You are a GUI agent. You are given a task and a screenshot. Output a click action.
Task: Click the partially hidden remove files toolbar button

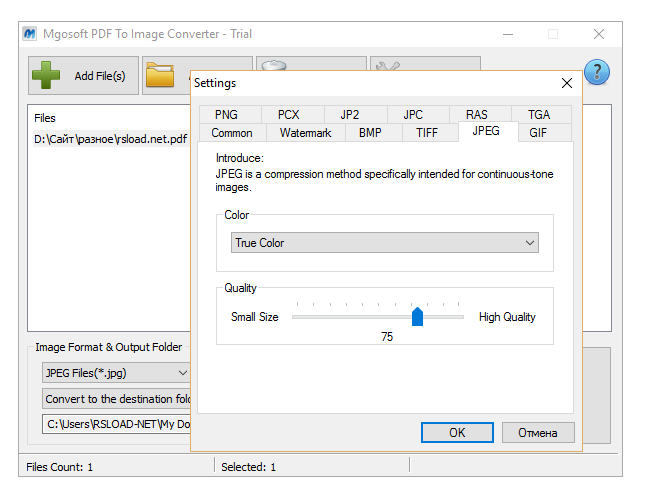point(311,64)
